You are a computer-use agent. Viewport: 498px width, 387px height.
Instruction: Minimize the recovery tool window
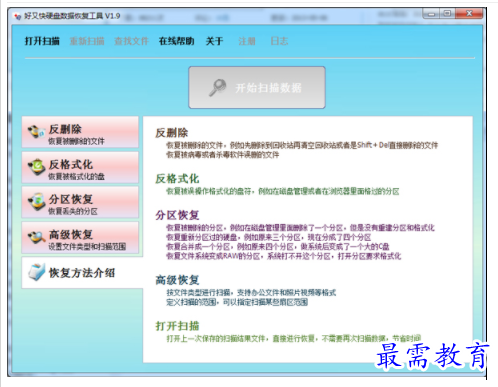pos(431,14)
